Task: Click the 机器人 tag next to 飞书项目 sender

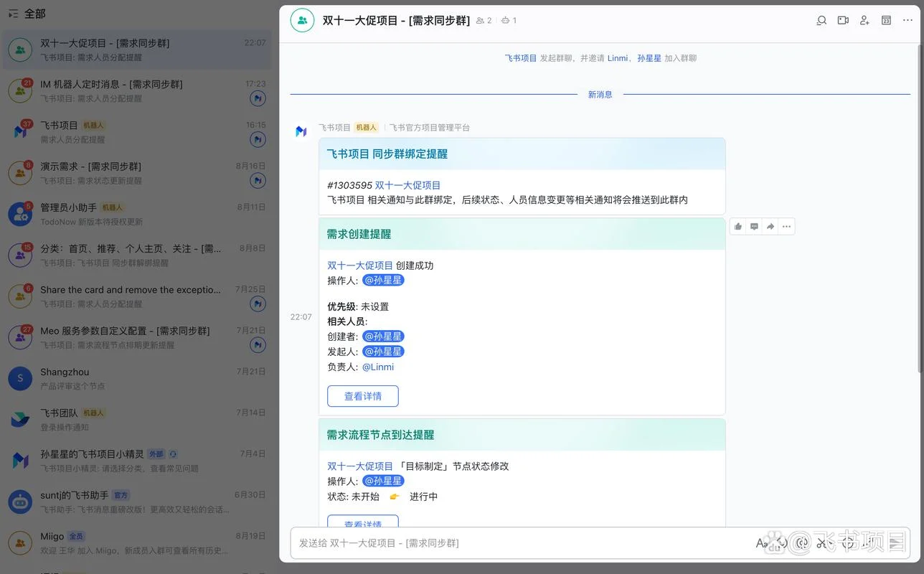Action: 366,128
